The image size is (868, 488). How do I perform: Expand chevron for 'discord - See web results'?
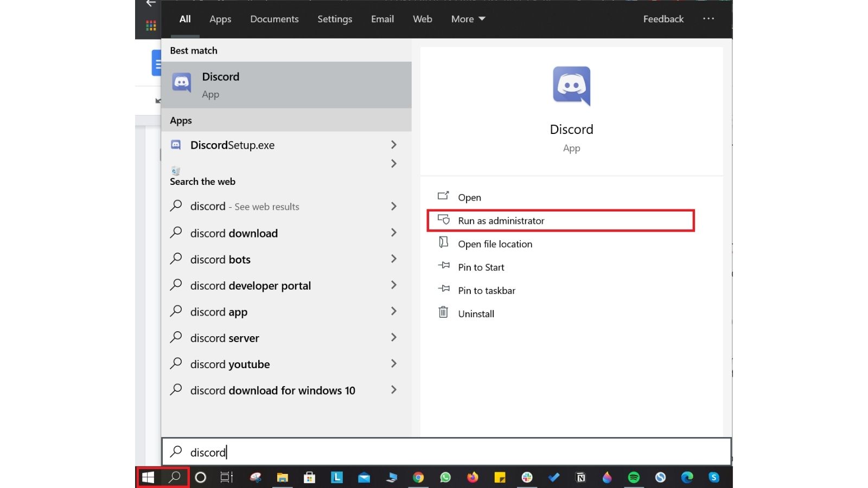(394, 206)
